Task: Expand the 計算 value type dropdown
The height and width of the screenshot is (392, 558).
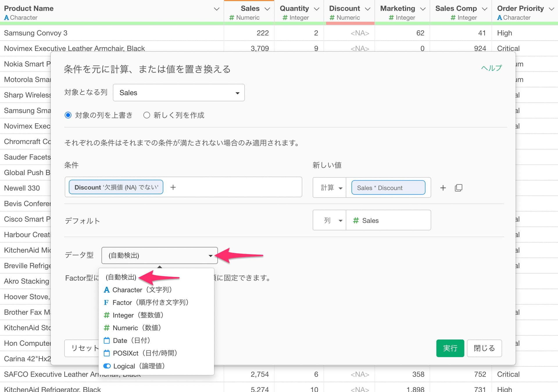Action: [x=330, y=188]
